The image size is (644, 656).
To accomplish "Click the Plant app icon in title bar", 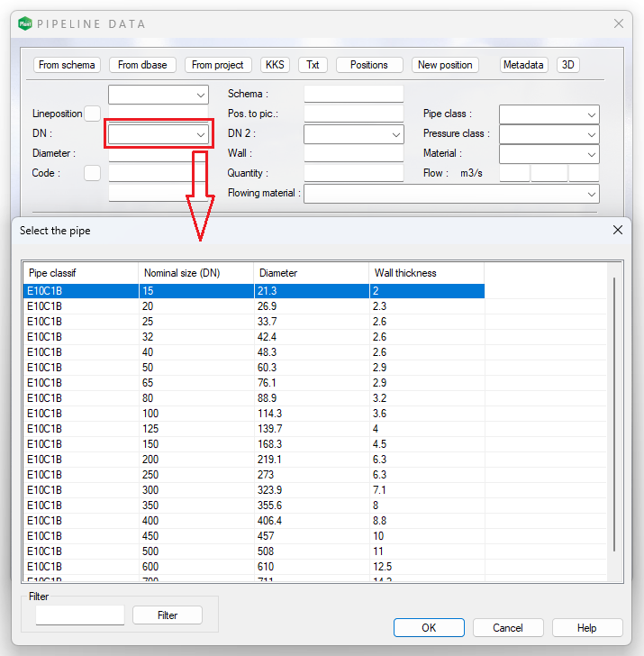I will click(x=25, y=24).
